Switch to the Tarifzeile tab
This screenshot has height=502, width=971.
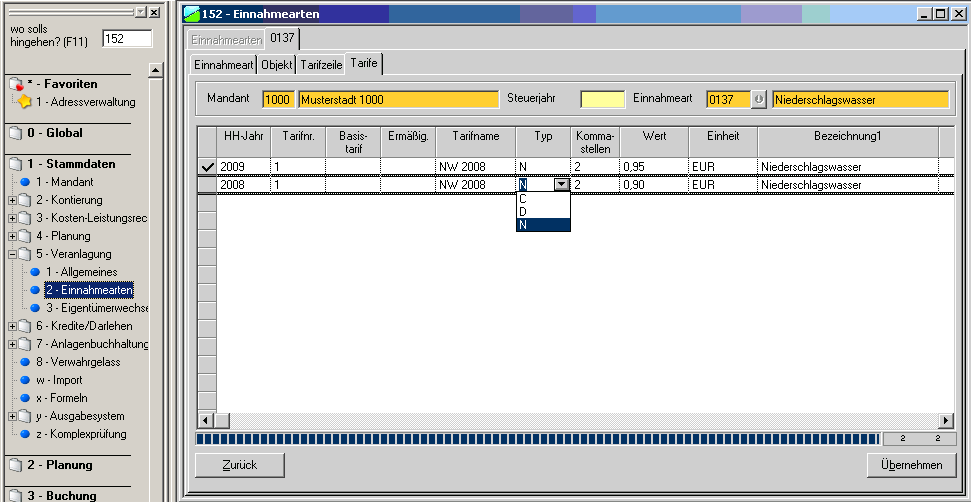pyautogui.click(x=320, y=64)
